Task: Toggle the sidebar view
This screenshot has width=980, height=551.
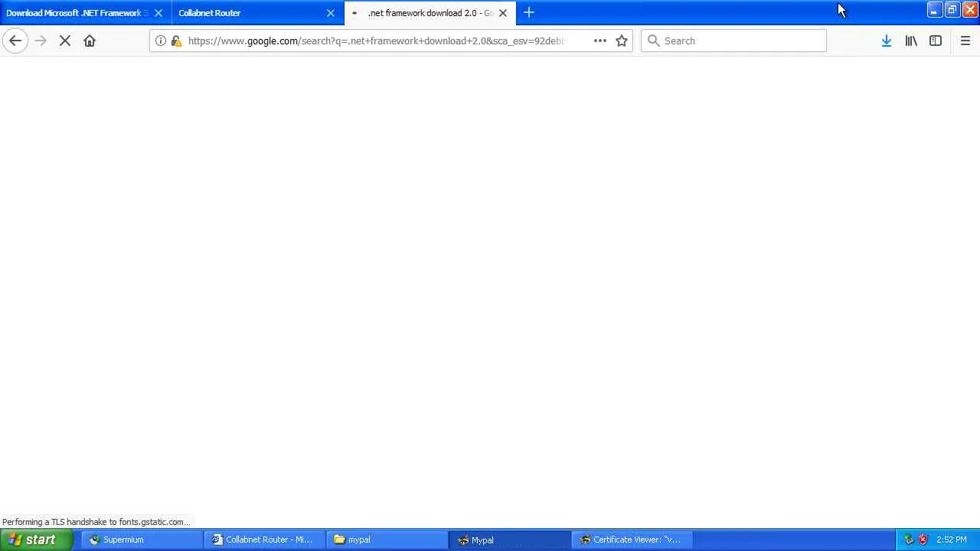Action: tap(936, 41)
